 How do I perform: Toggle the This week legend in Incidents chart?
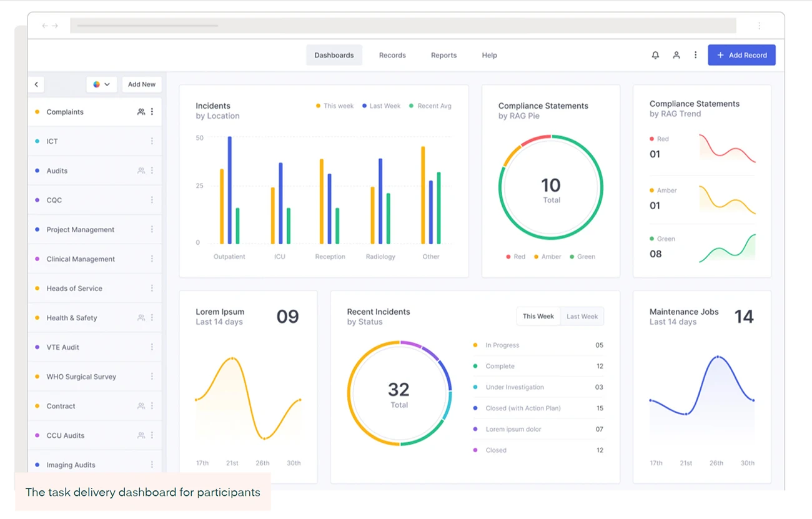click(335, 106)
